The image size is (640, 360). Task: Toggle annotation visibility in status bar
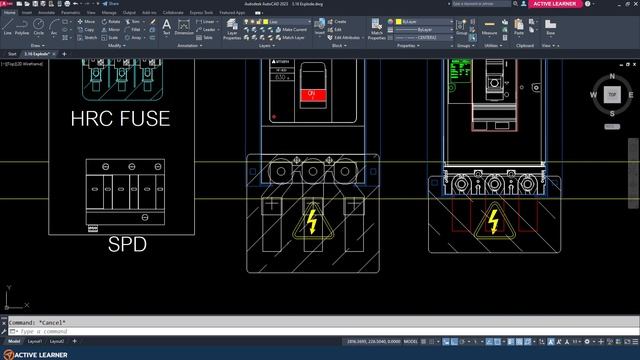551,342
